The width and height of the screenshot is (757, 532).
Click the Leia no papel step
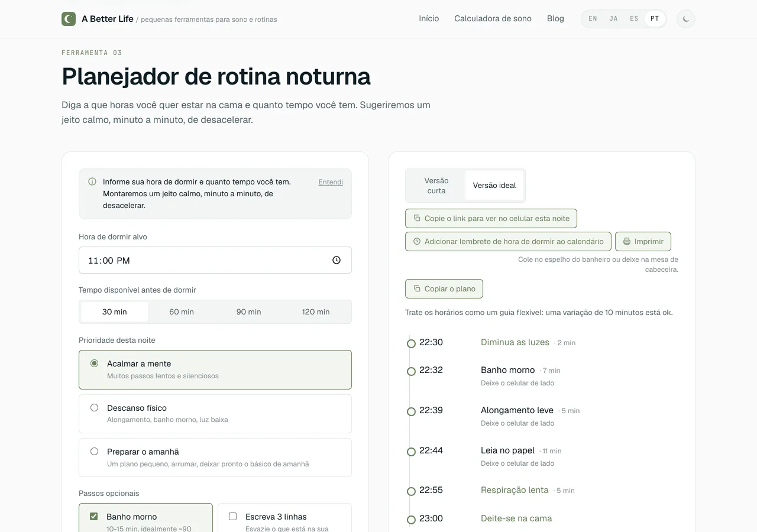[x=507, y=450]
